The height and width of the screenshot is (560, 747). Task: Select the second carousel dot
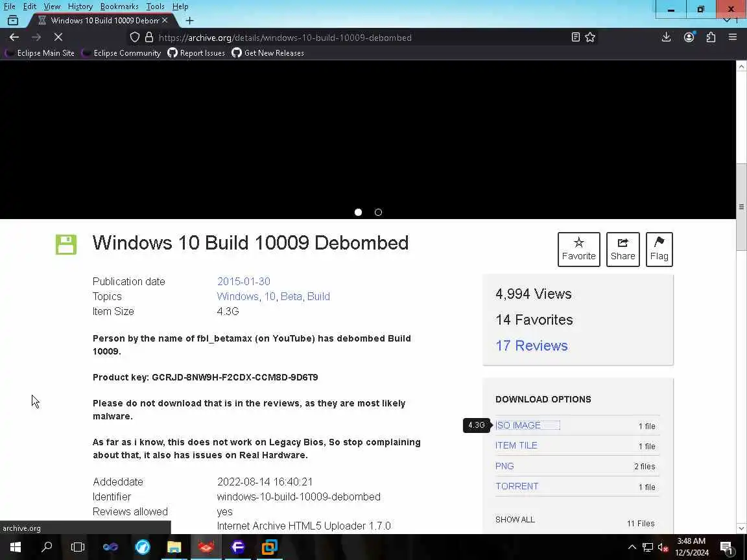(x=378, y=213)
